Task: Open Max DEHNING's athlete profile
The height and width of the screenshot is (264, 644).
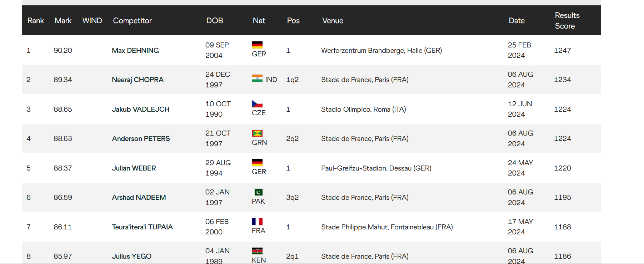Action: [135, 50]
